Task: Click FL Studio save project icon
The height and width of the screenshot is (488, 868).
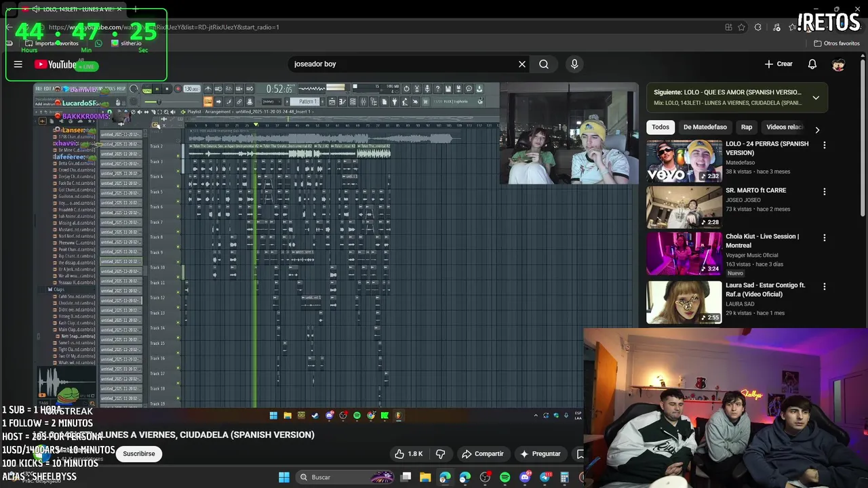Action: coord(448,88)
